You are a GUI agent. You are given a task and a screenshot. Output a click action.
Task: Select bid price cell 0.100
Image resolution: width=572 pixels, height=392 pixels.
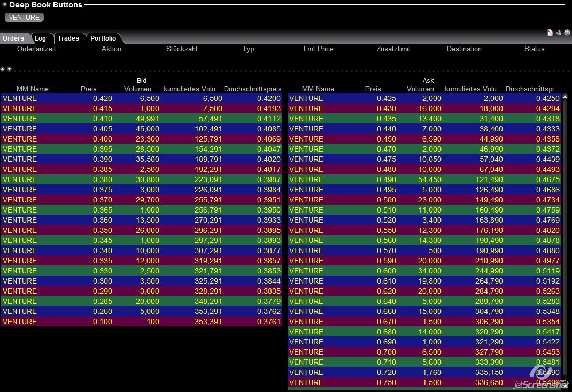pyautogui.click(x=103, y=322)
